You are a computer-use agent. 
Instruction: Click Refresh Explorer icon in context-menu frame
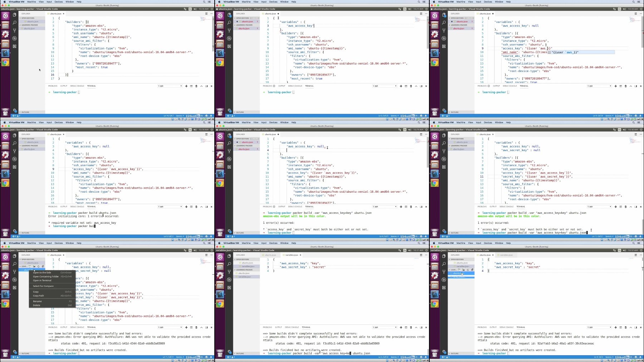tap(39, 266)
